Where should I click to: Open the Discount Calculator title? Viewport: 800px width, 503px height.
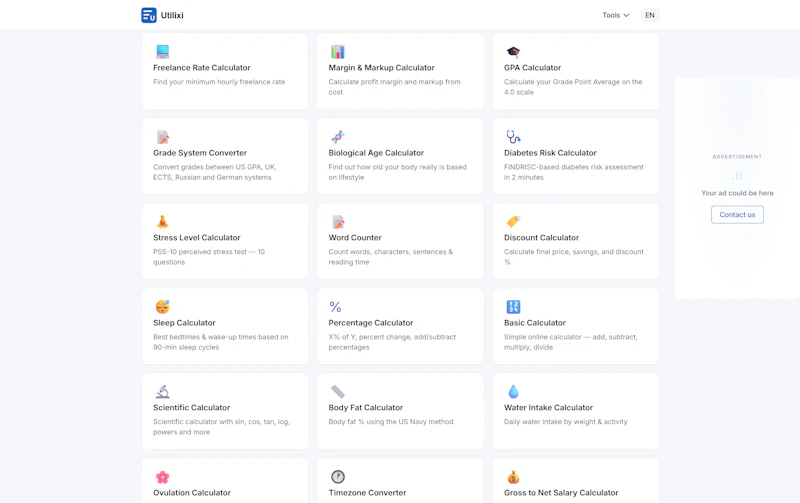(x=541, y=238)
